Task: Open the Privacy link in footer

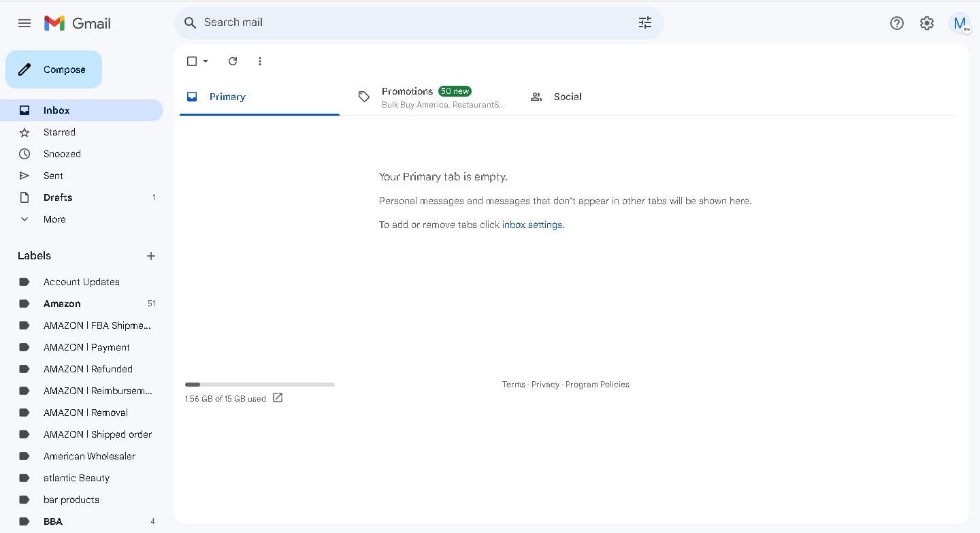Action: point(545,385)
